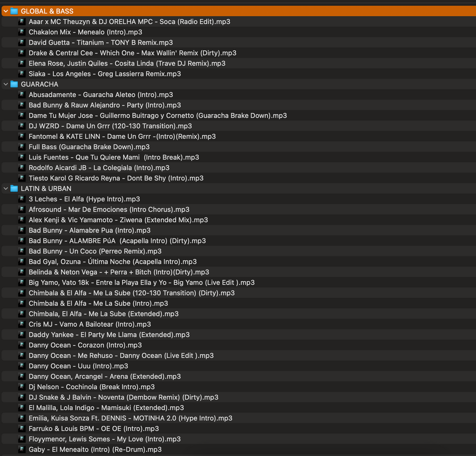Select 'Bad Gyal, Ozuna - Última Noche (Acapella Intro).mp3'
The height and width of the screenshot is (456, 476).
click(x=112, y=262)
